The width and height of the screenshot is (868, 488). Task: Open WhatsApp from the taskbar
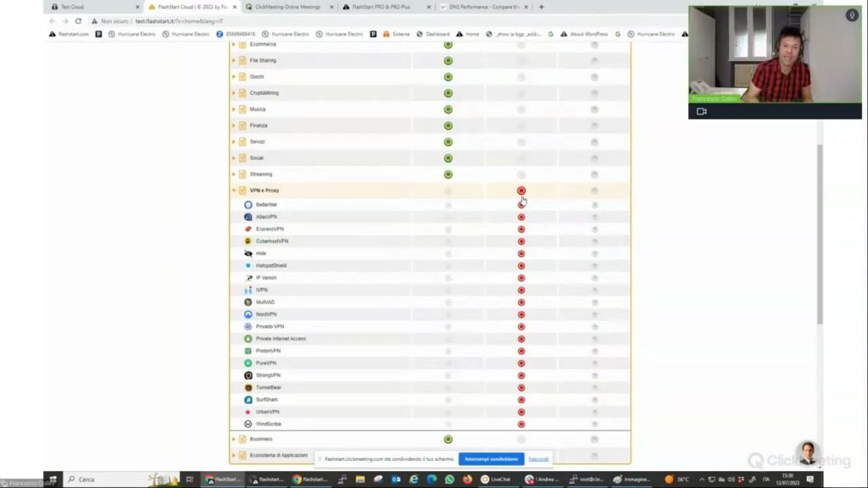(449, 480)
